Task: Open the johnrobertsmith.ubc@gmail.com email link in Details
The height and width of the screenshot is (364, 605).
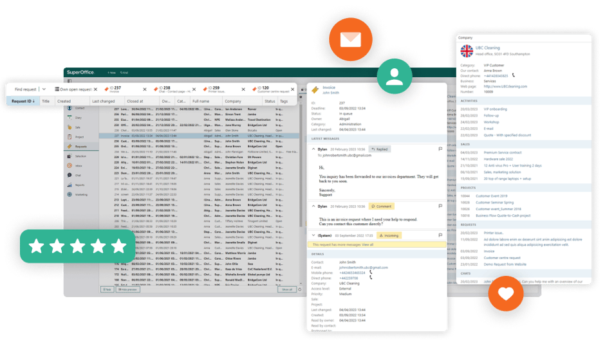Action: coord(363,268)
